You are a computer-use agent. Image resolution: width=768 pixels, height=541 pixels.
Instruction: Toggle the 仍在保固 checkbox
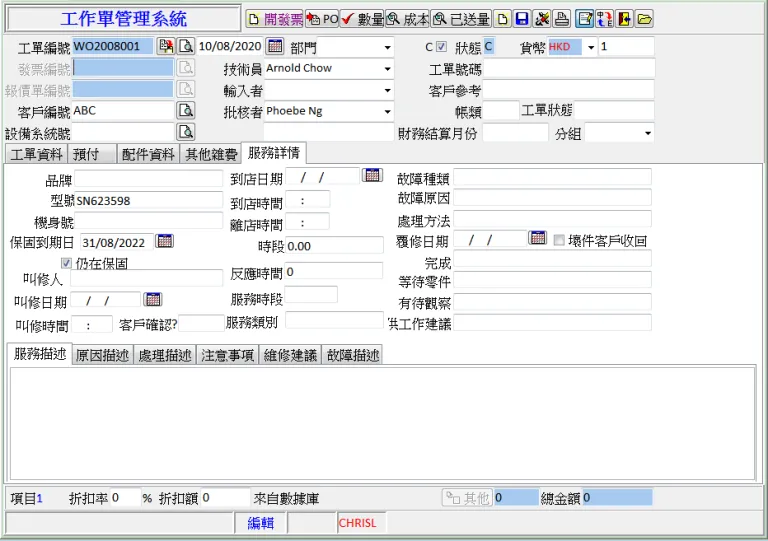(x=81, y=262)
